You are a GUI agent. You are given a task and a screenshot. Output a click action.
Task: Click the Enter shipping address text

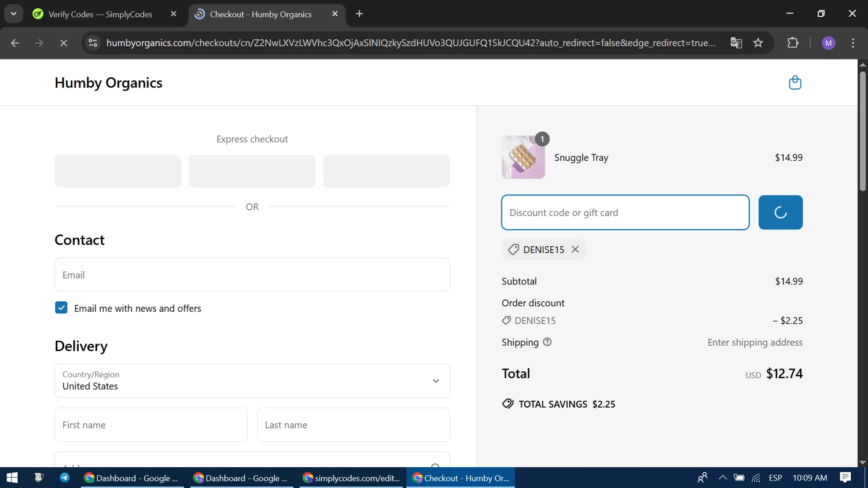[755, 342]
